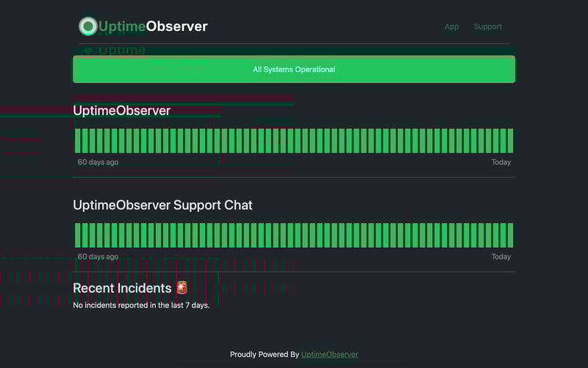This screenshot has width=588, height=368.
Task: Click the UptimeObserver brand name in header
Action: coord(153,26)
